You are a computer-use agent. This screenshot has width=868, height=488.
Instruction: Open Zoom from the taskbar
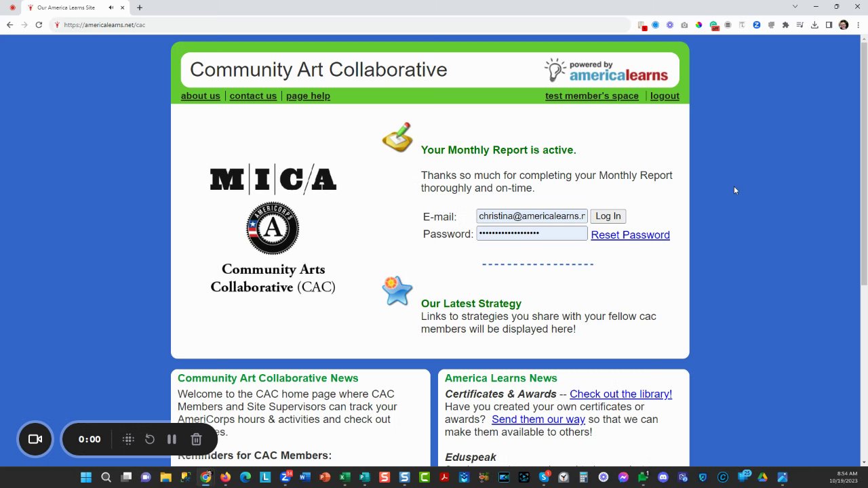pos(285,477)
